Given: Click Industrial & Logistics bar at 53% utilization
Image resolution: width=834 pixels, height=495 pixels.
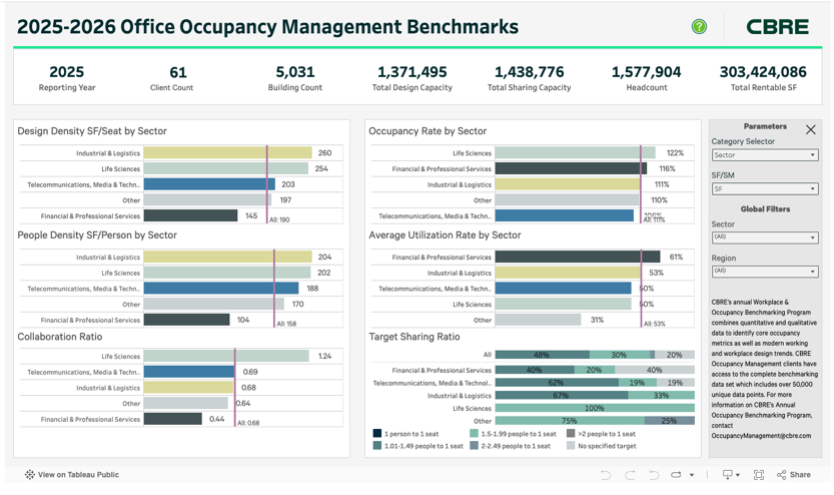Looking at the screenshot, I should [x=568, y=273].
